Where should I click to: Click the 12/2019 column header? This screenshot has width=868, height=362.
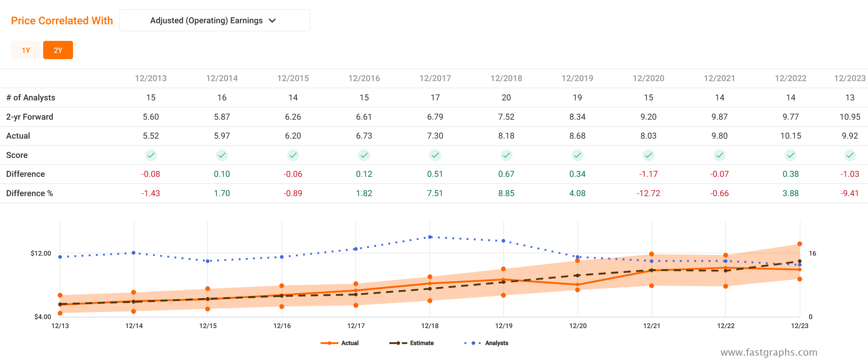coord(577,78)
